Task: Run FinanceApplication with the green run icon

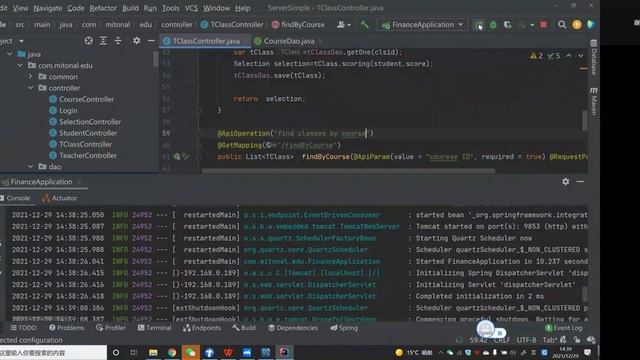Action: [x=479, y=25]
